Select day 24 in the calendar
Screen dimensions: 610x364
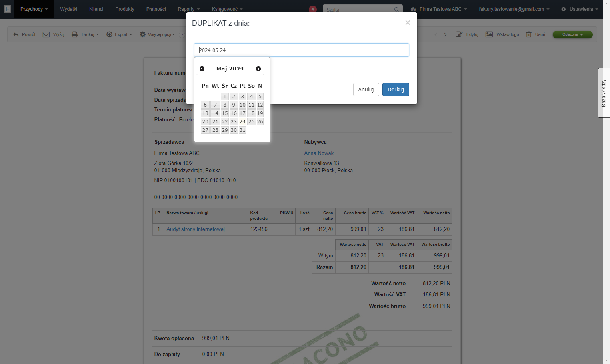242,122
